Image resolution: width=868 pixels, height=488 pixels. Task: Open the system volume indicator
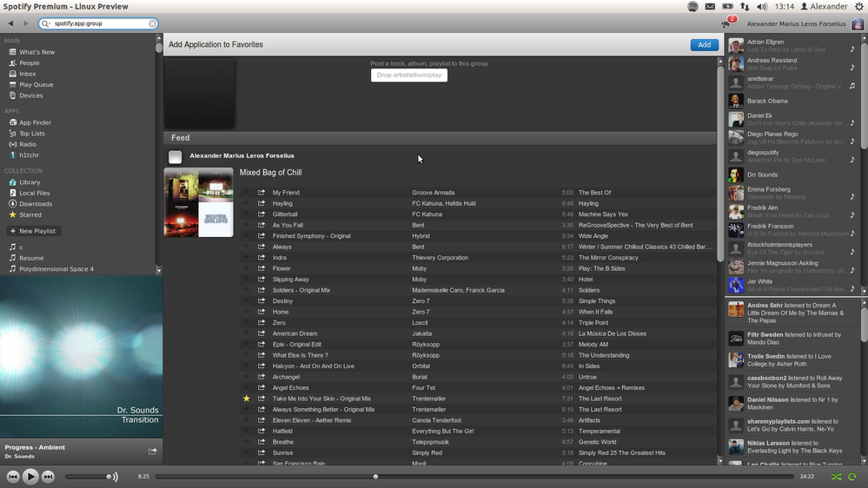[x=762, y=7]
